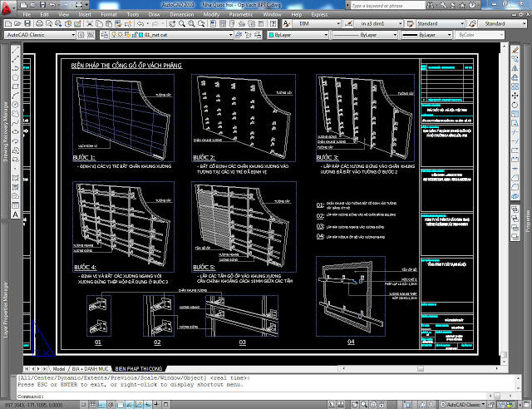Select the Table tool in draw toolbar
532x409 pixels.
pos(16,203)
